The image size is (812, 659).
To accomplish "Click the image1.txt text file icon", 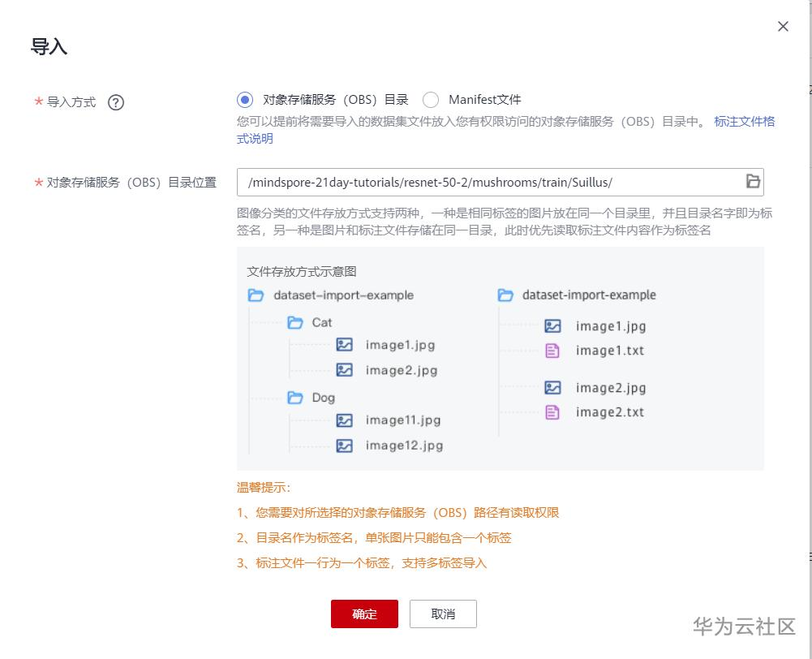I will (x=554, y=351).
